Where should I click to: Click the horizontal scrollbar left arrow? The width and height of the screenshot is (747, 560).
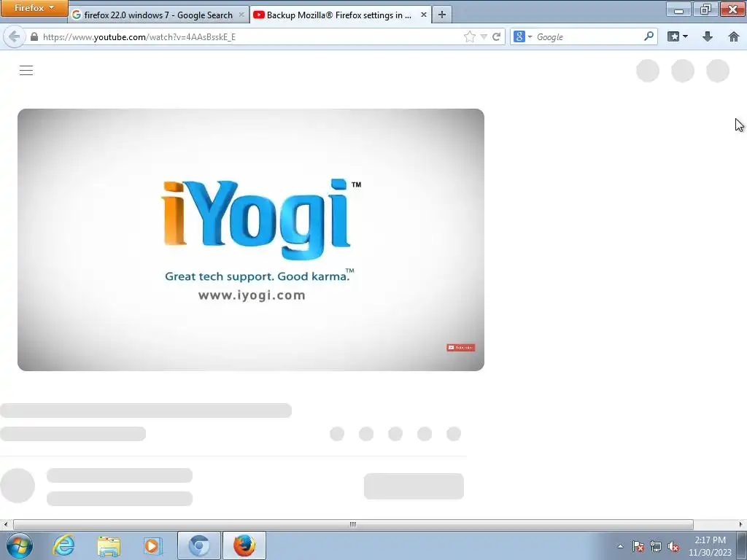(5, 524)
